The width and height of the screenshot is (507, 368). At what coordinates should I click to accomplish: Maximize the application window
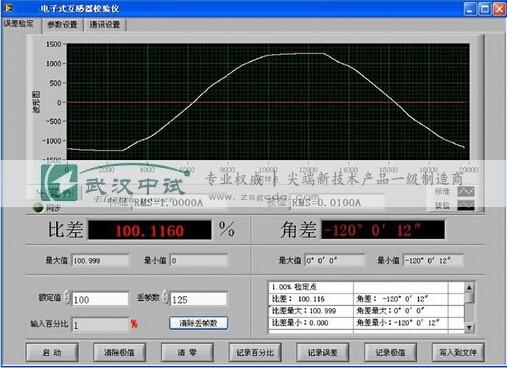485,9
